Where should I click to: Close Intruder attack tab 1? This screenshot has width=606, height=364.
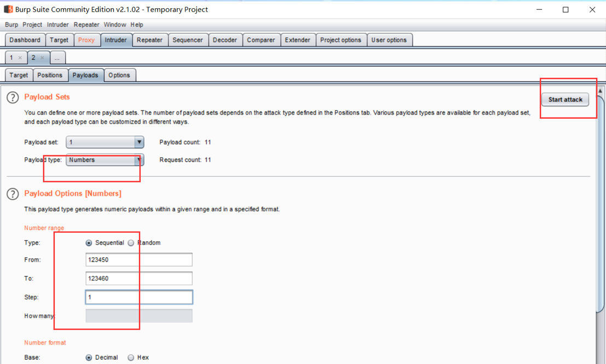coord(20,58)
